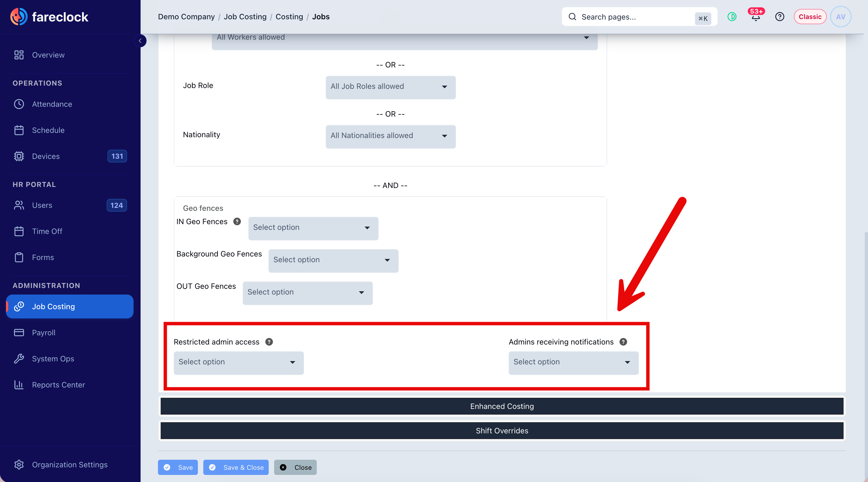Switch to Classic view
868x482 pixels.
point(810,17)
